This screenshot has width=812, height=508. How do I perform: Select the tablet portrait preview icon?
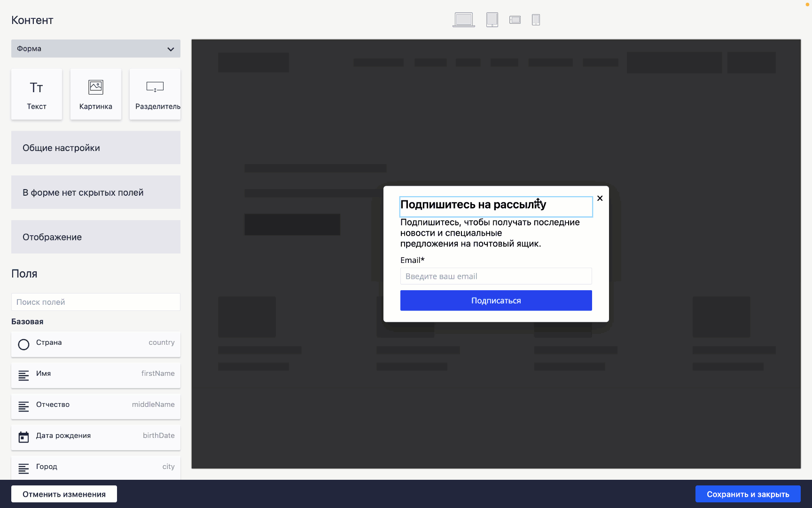pyautogui.click(x=492, y=20)
